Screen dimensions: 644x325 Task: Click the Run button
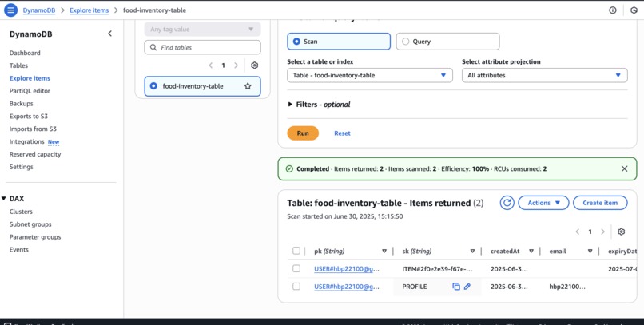click(303, 133)
